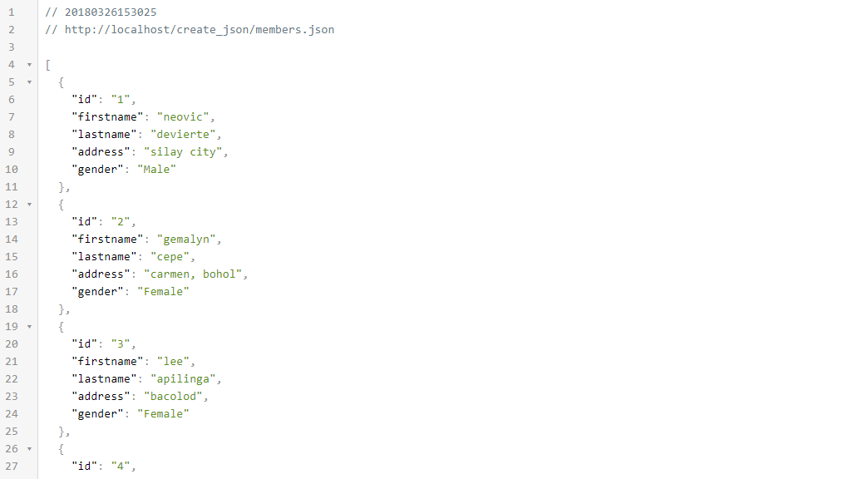Viewport: 868px width, 479px height.
Task: Click the "lee" firstname value
Action: pyautogui.click(x=173, y=362)
